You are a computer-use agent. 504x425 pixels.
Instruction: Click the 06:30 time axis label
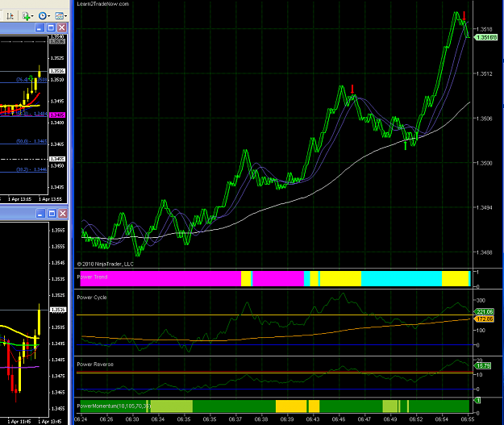click(x=132, y=419)
